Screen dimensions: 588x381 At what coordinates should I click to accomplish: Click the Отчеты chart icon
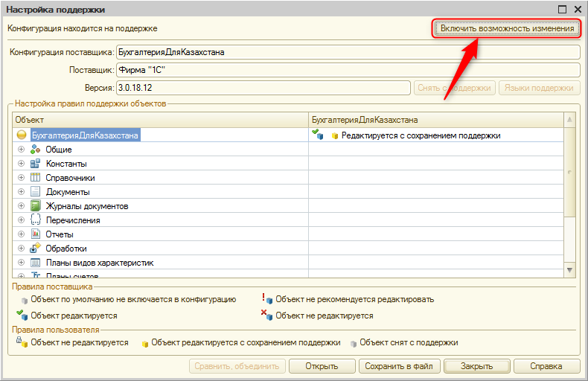tap(35, 234)
